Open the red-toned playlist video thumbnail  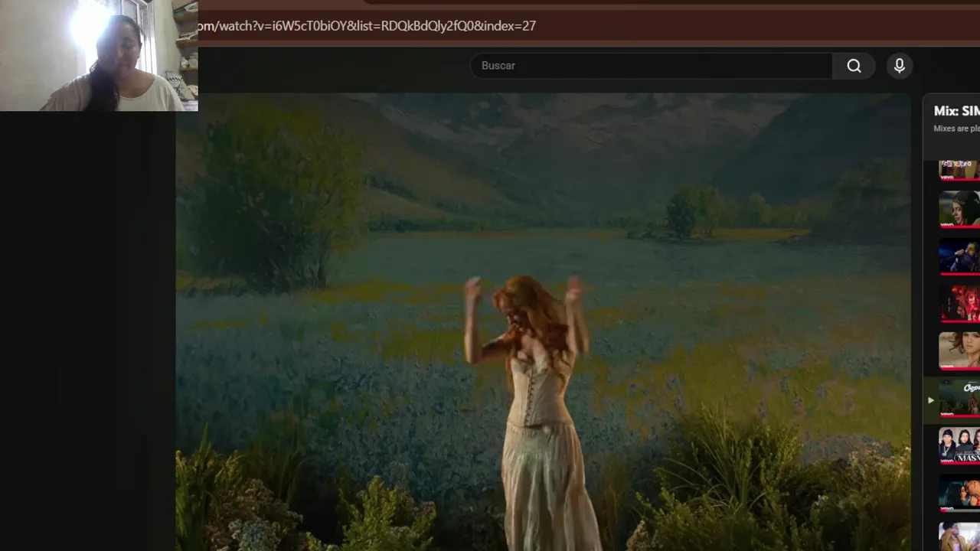click(x=959, y=303)
